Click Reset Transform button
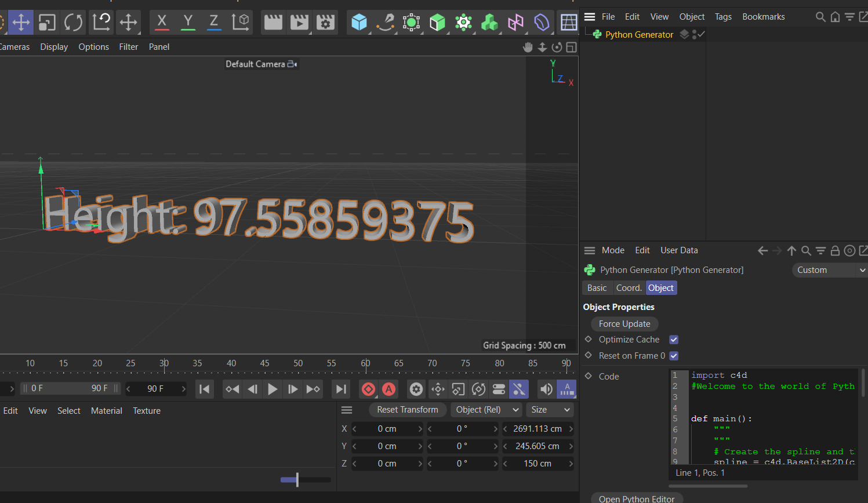Screen dimensions: 868x503 point(408,410)
